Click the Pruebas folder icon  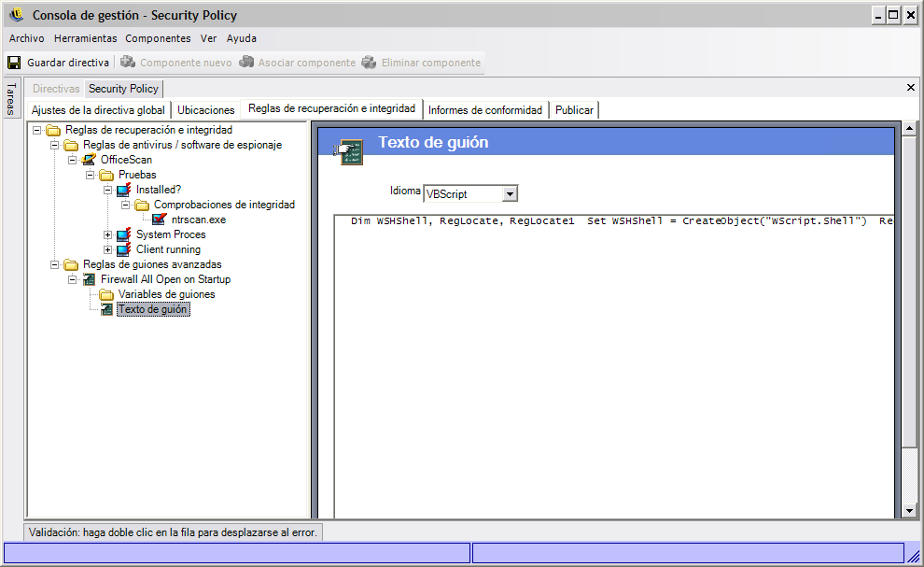point(106,176)
